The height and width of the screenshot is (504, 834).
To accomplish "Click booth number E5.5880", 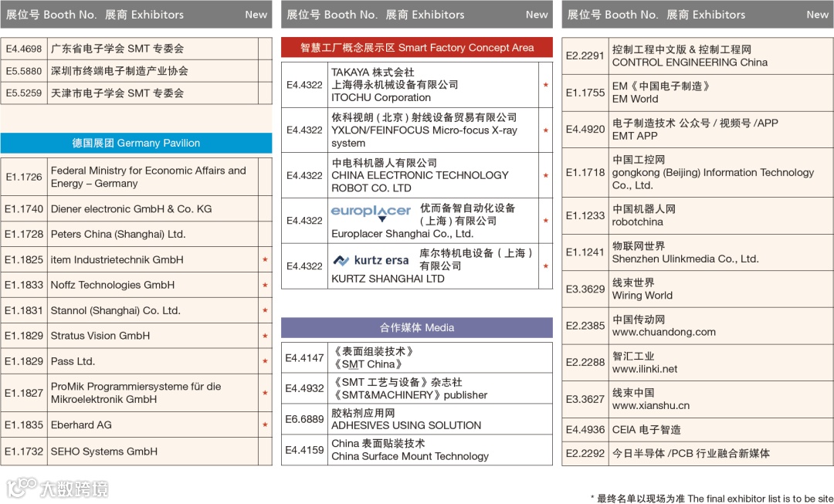I will point(24,71).
